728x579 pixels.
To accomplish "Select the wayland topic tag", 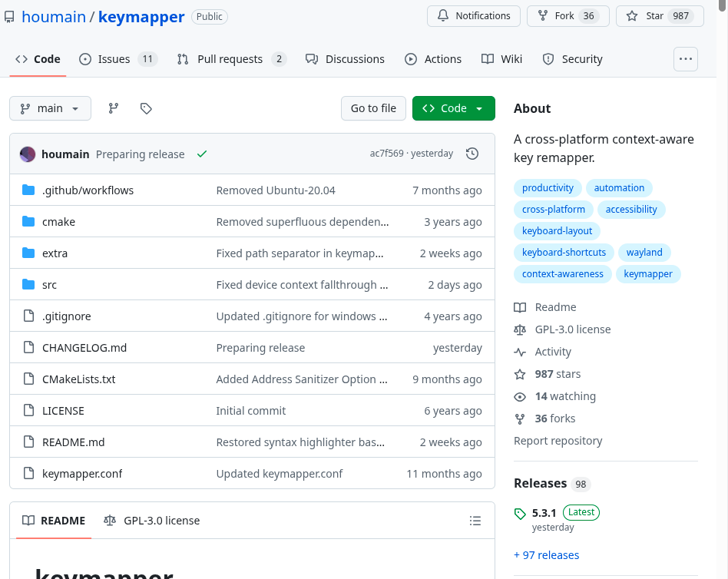I will pyautogui.click(x=644, y=252).
